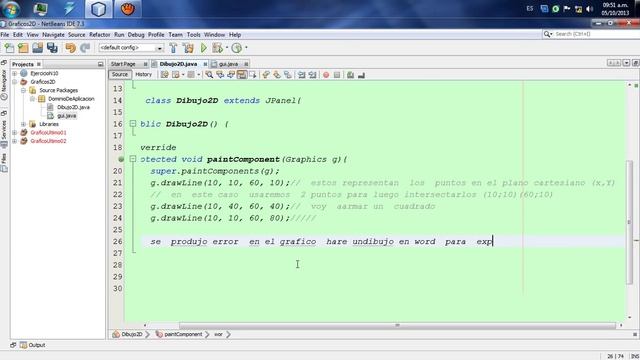This screenshot has height=360, width=640.
Task: Collapse the paintComponent method code fold
Action: tap(133, 159)
